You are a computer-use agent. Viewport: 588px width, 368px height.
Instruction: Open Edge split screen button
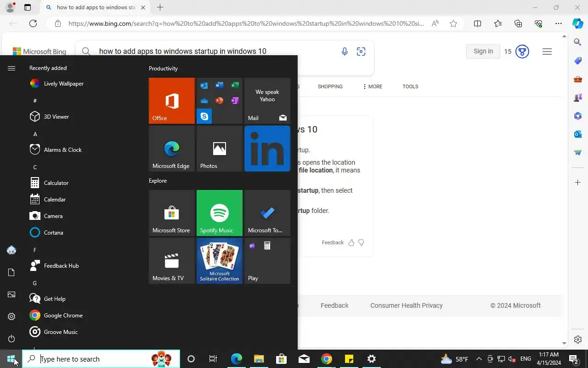tap(477, 23)
